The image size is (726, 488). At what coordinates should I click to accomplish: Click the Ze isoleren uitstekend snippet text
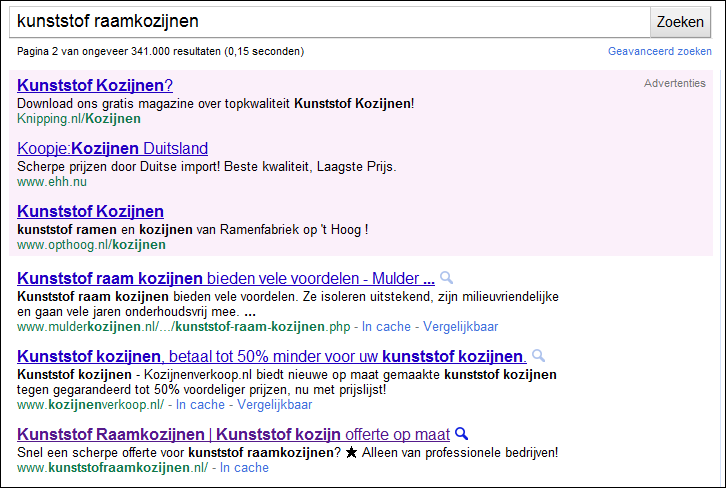tap(288, 304)
